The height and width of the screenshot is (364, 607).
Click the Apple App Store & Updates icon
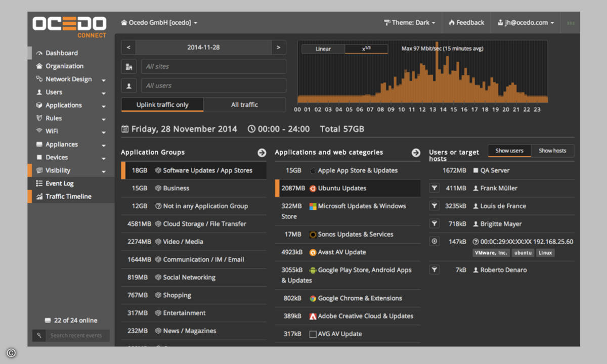point(313,171)
